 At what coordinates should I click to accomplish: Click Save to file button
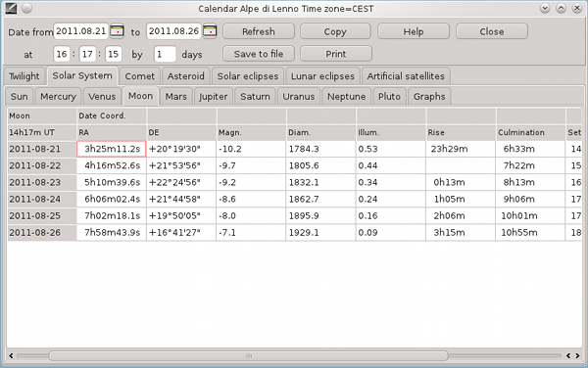tap(259, 54)
